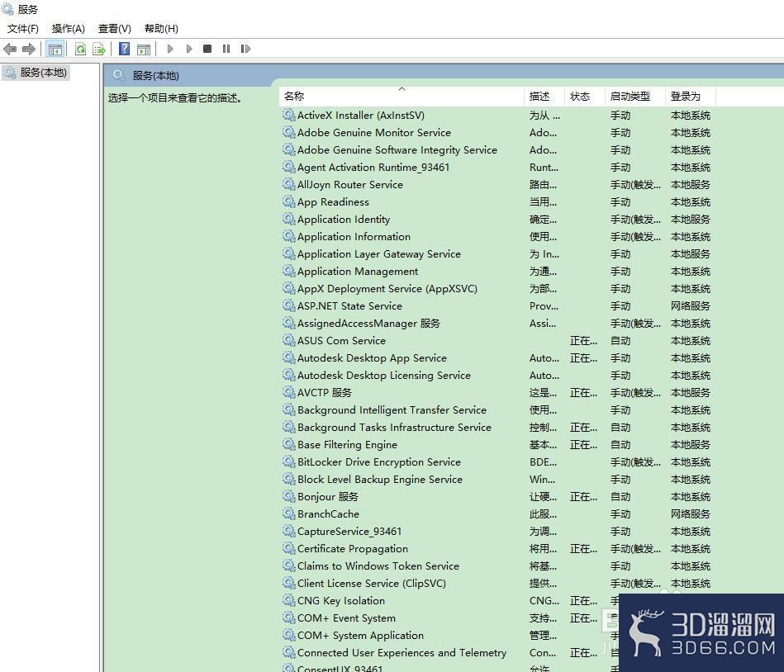Select the Application Identity service
This screenshot has width=784, height=672.
point(344,220)
